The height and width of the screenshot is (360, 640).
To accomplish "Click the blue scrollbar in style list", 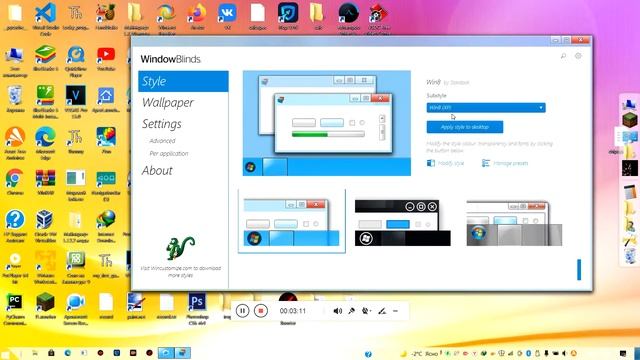I will [579, 269].
